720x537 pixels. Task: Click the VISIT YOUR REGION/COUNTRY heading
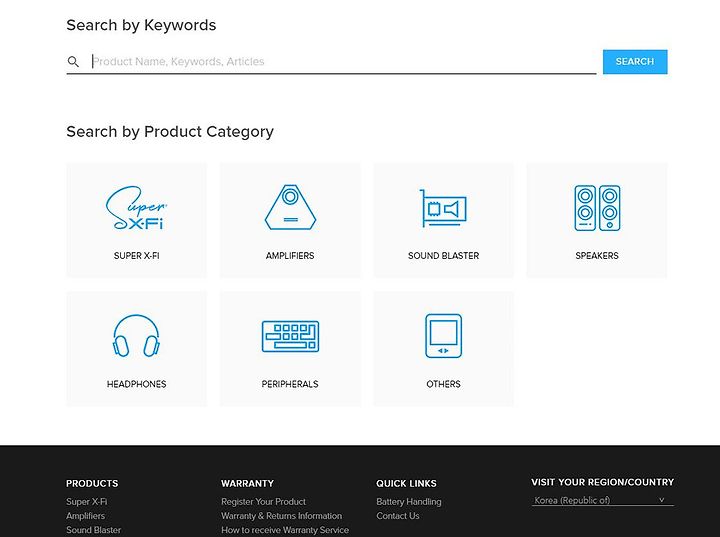click(x=602, y=482)
